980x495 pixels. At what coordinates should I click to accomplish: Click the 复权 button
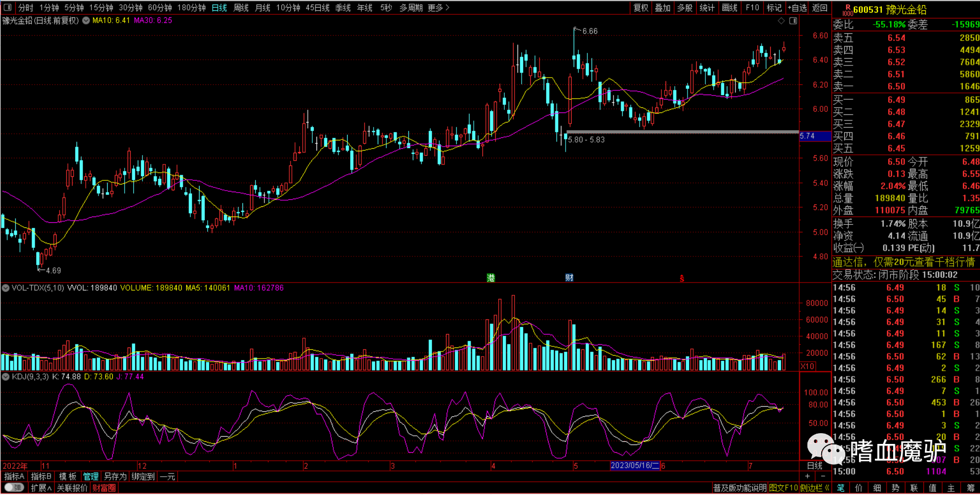pos(641,8)
